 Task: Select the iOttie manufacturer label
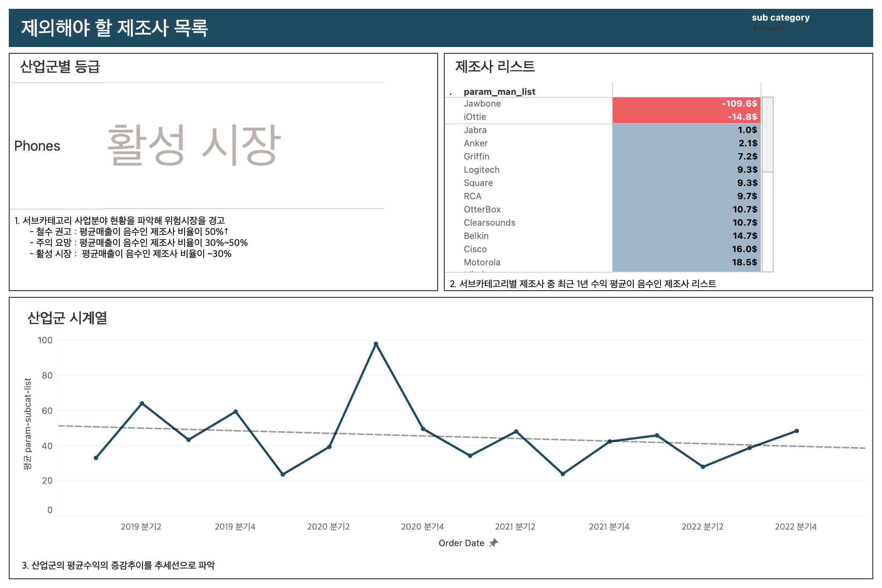[474, 116]
